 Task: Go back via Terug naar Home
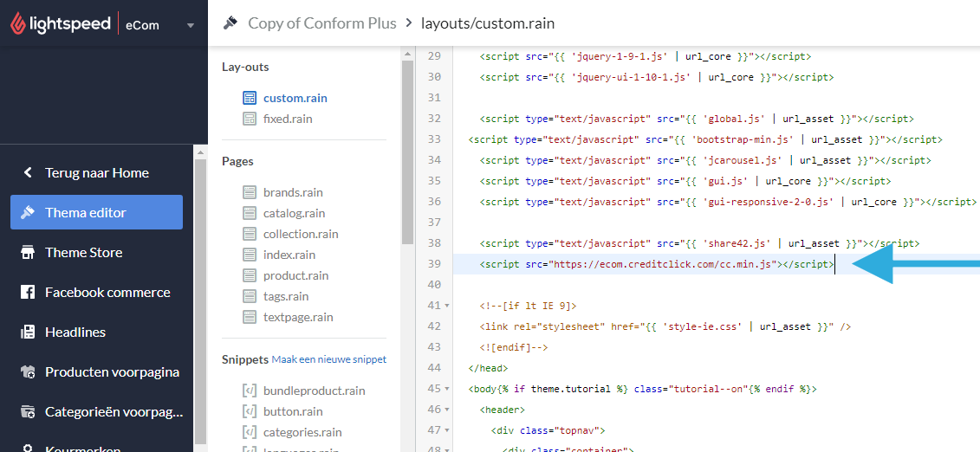tap(96, 172)
